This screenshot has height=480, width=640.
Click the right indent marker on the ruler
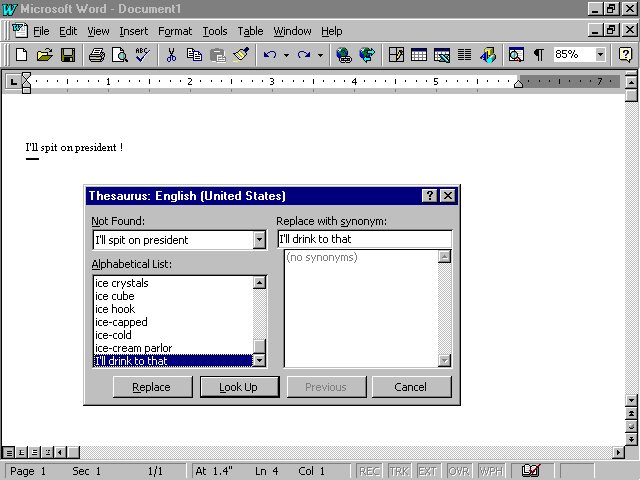point(518,83)
